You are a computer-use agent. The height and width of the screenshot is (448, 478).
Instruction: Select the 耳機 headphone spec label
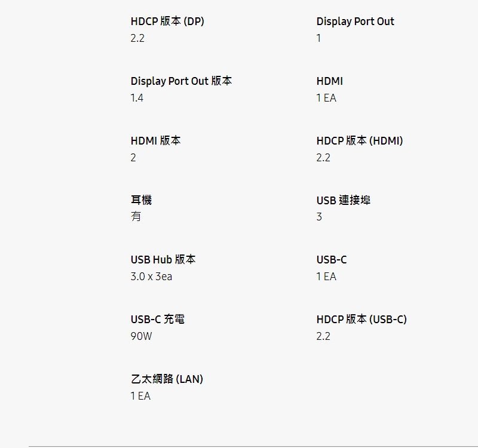(x=141, y=200)
